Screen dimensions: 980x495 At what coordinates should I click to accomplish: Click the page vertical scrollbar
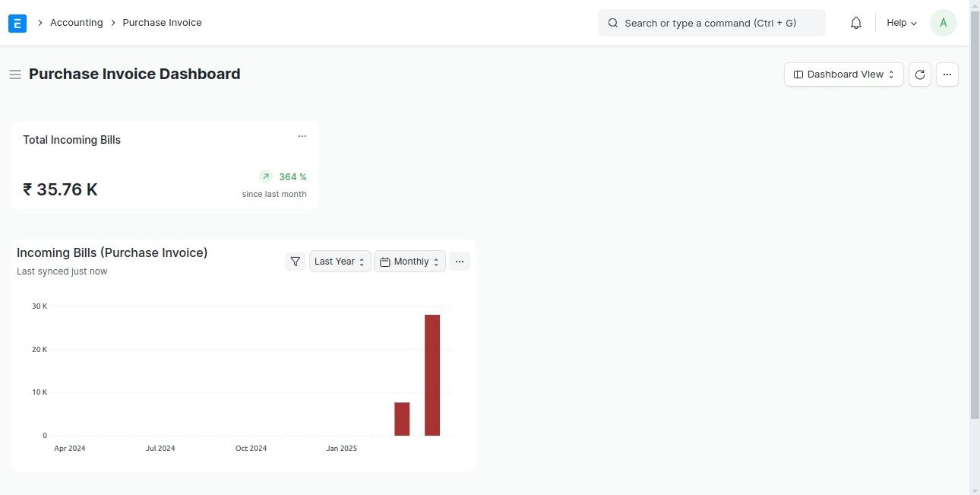coord(975,228)
